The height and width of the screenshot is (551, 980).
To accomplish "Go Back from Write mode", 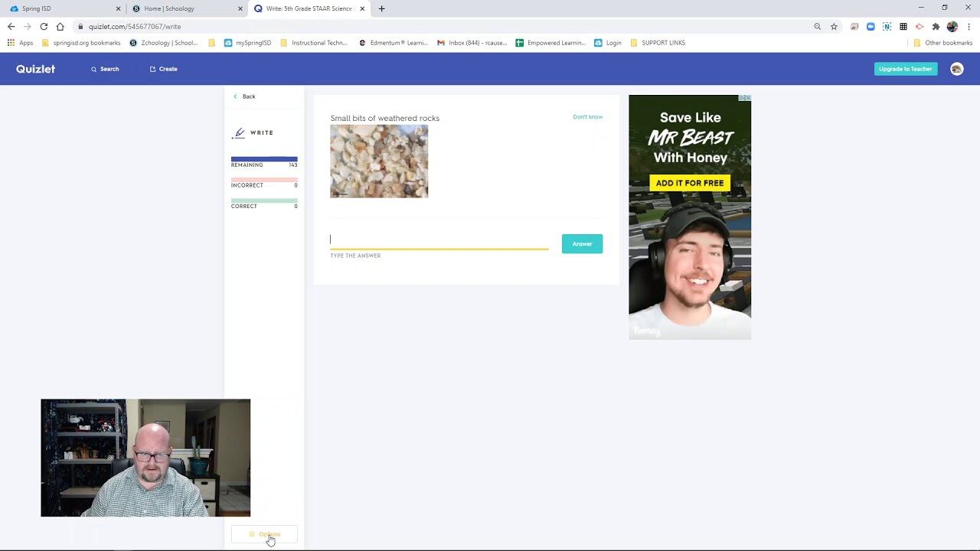I will [244, 96].
